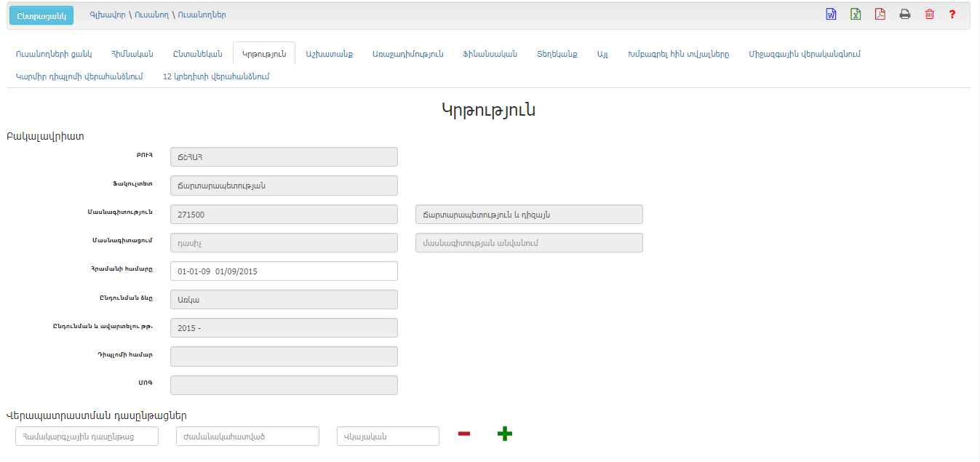Select the Ֆինանսական tab
Image resolution: width=980 pixels, height=462 pixels.
pos(490,54)
